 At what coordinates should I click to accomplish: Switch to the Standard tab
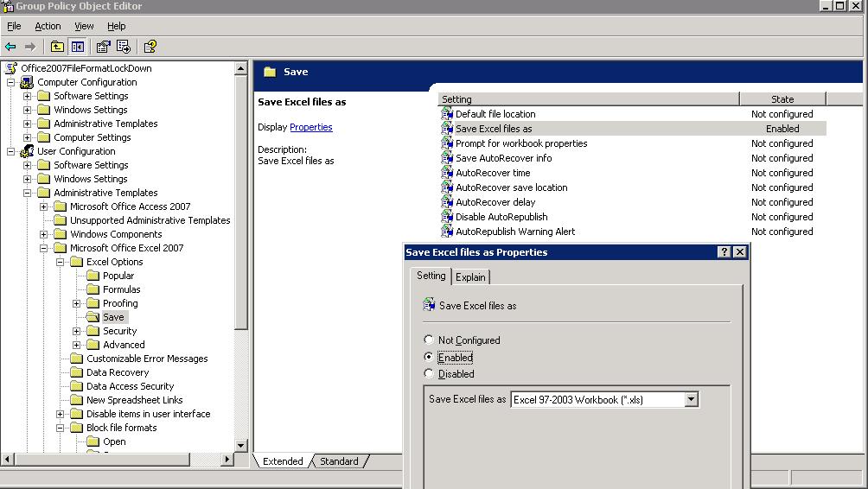[339, 460]
